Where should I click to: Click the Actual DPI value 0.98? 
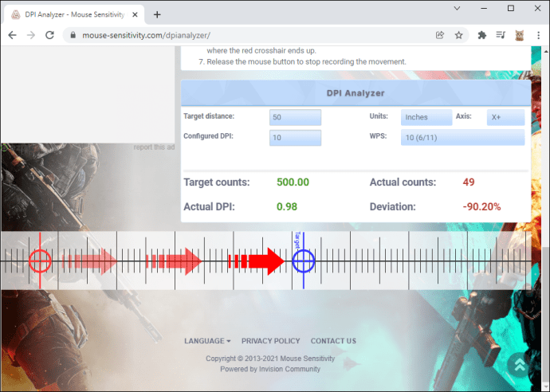[x=287, y=207]
